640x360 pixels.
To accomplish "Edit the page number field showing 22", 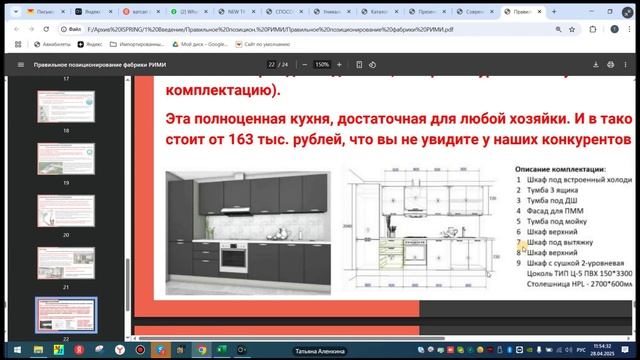I will 271,64.
